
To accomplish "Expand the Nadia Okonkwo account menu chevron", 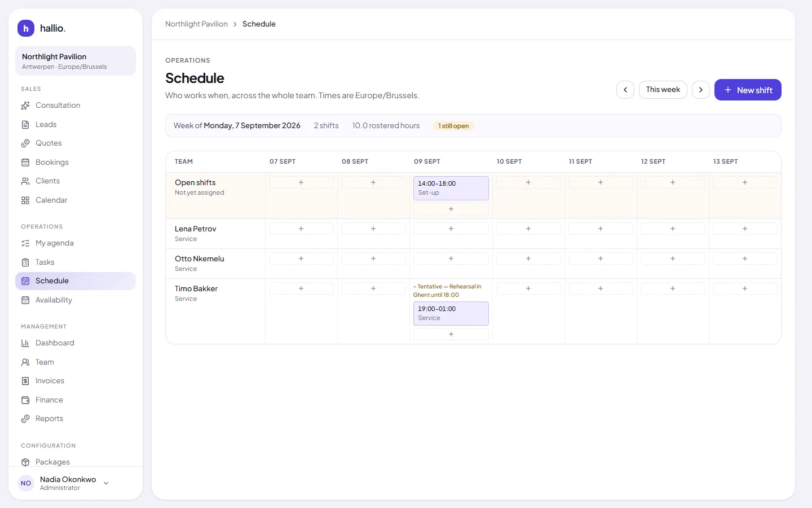I will point(106,483).
